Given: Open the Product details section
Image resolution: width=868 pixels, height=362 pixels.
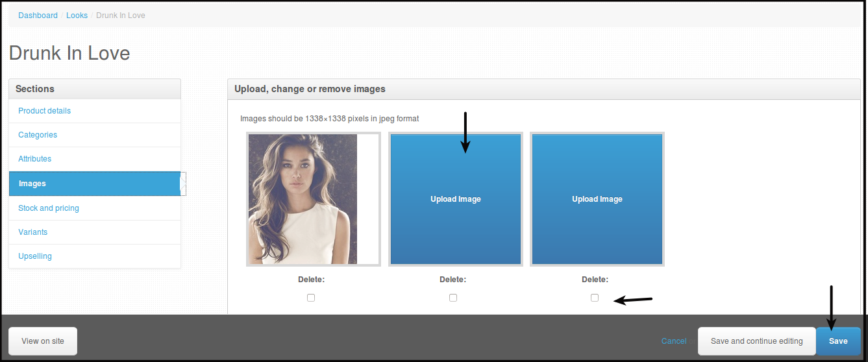Looking at the screenshot, I should pyautogui.click(x=95, y=111).
